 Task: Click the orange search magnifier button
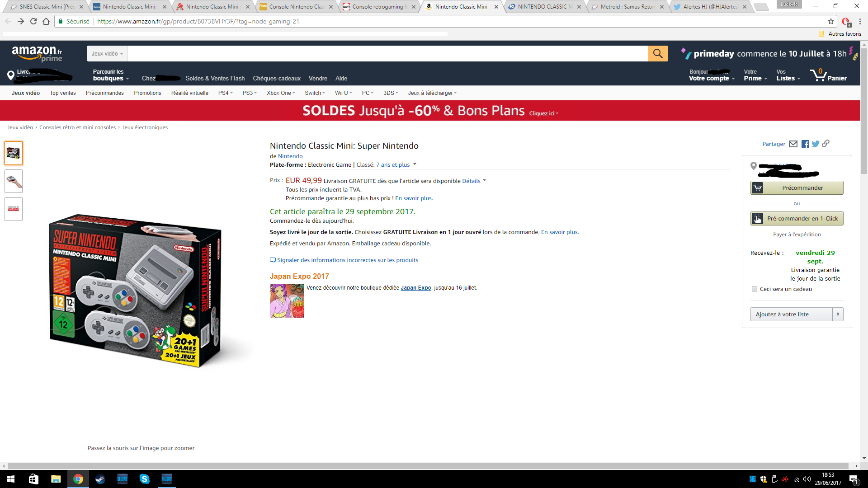coord(658,53)
